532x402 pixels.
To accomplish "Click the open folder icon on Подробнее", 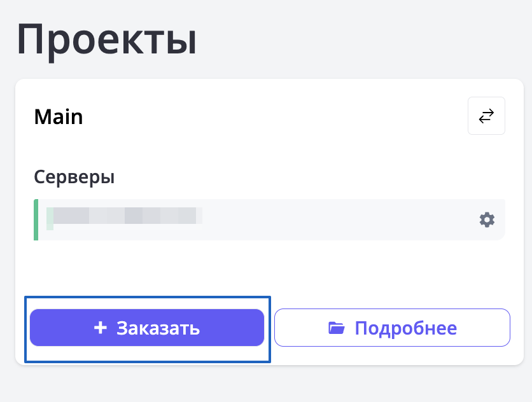I will pyautogui.click(x=336, y=328).
